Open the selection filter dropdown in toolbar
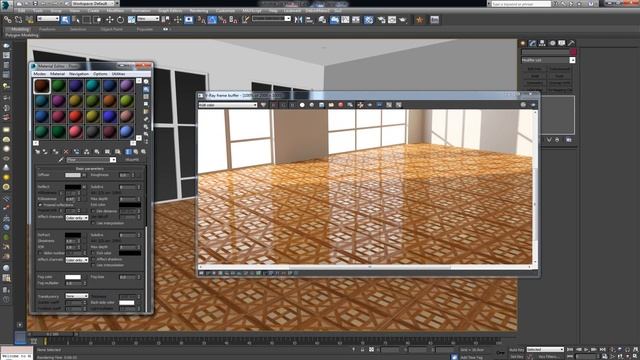The height and width of the screenshot is (360, 640). click(x=48, y=19)
